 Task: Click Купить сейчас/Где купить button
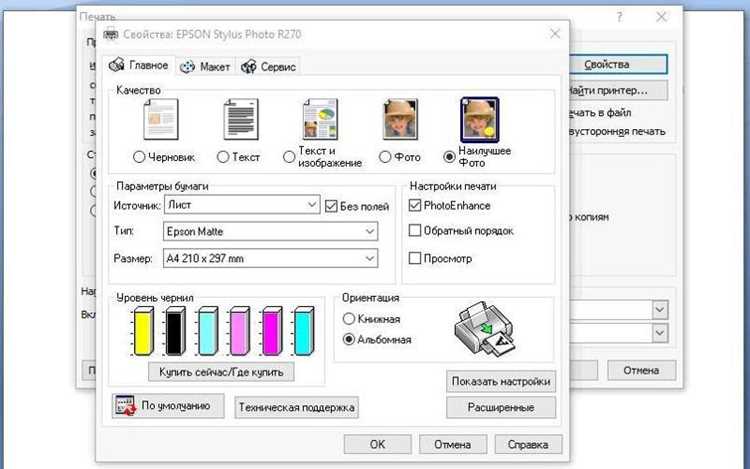(x=221, y=372)
